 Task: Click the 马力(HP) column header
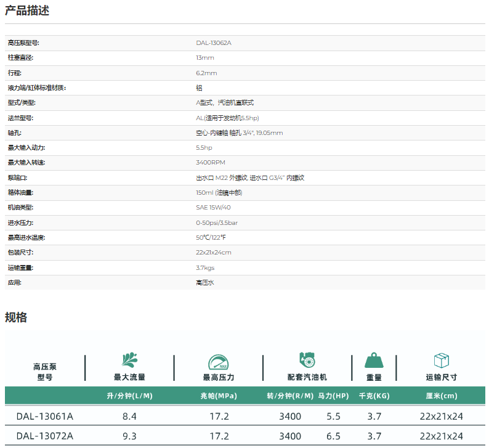click(x=334, y=396)
